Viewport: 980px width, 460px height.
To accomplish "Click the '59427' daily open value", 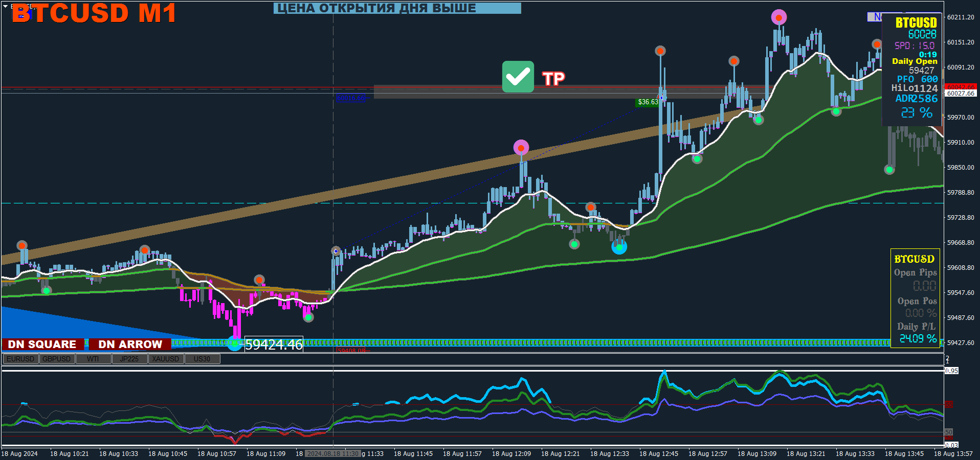I will click(x=922, y=70).
